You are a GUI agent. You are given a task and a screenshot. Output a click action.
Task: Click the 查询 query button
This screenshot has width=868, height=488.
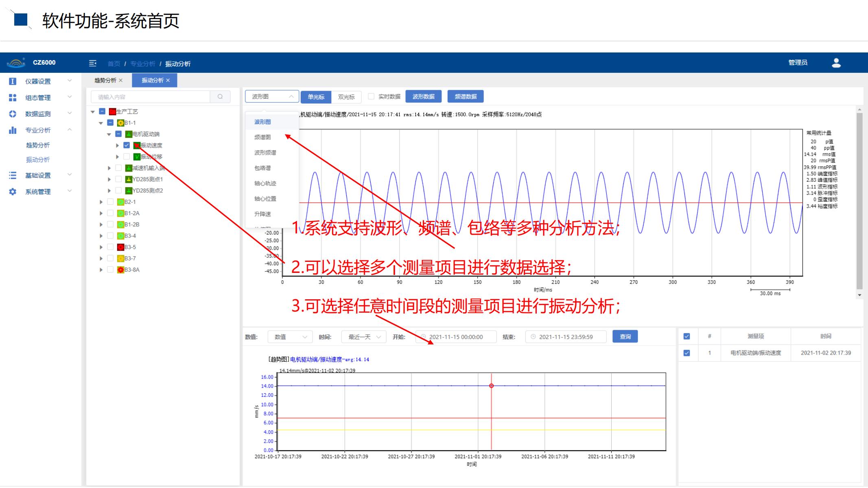pyautogui.click(x=625, y=336)
